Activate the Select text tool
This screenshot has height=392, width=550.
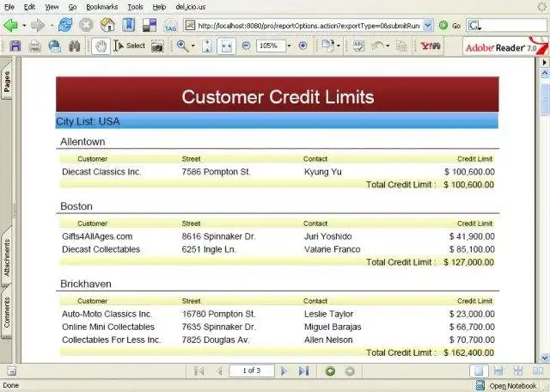[130, 46]
